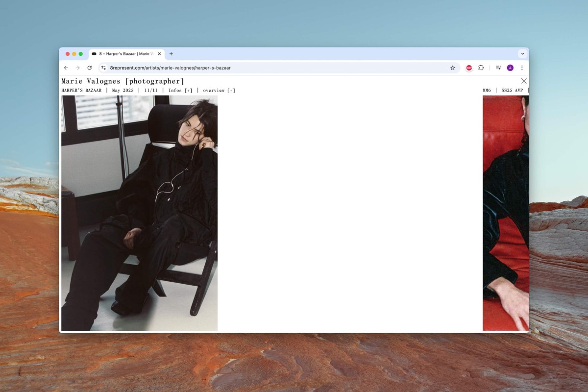This screenshot has height=392, width=588.
Task: Click the forward navigation arrow
Action: pos(77,68)
